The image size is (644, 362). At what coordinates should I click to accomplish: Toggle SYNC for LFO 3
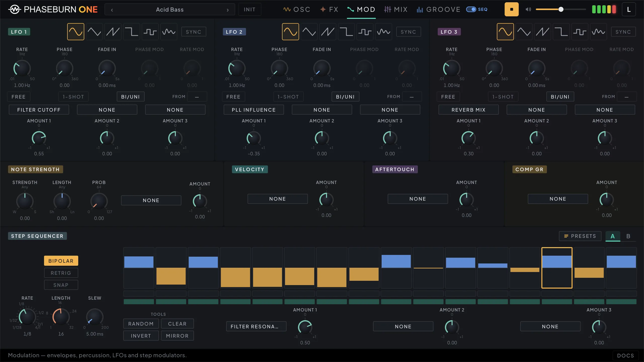click(x=623, y=32)
